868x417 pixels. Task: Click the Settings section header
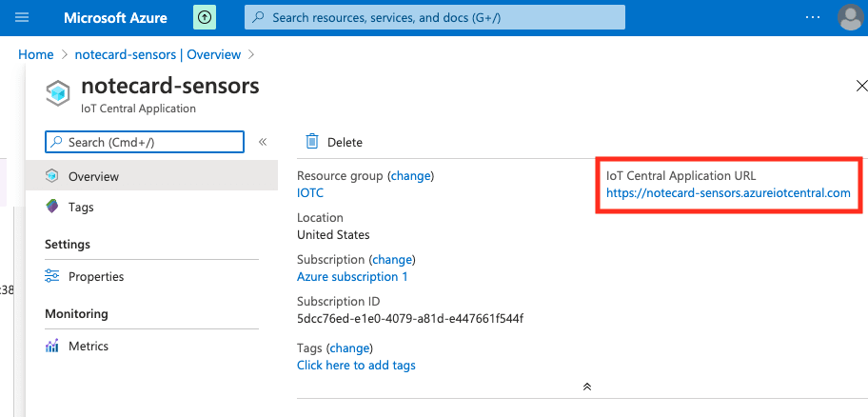point(68,245)
